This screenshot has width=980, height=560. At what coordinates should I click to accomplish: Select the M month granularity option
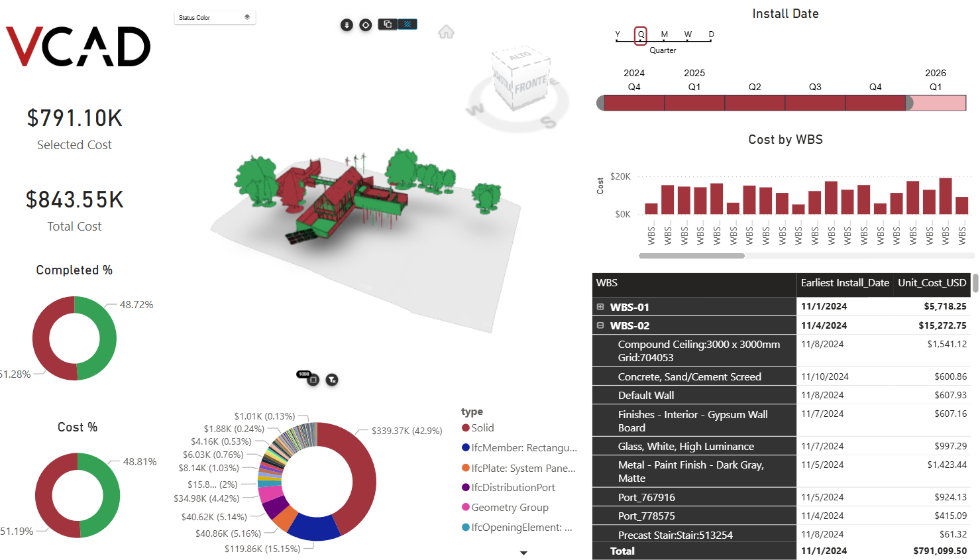point(665,35)
